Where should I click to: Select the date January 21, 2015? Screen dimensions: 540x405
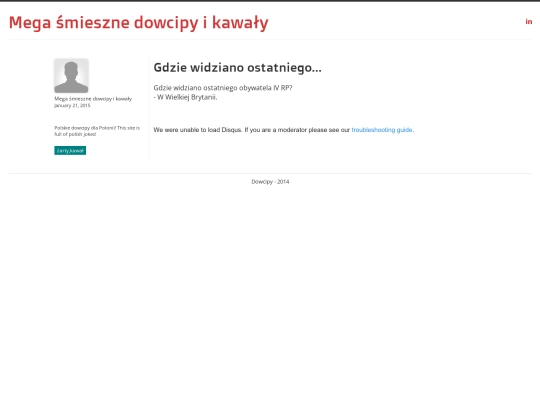click(72, 105)
